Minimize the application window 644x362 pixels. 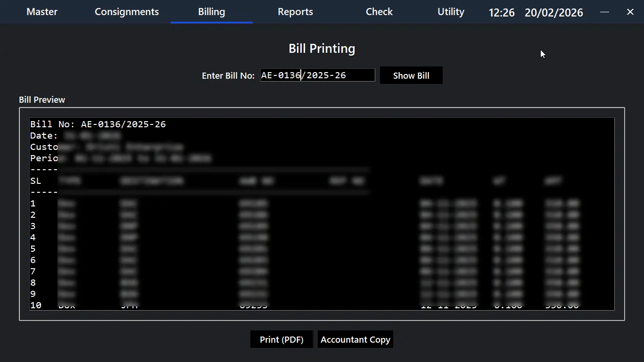click(604, 12)
